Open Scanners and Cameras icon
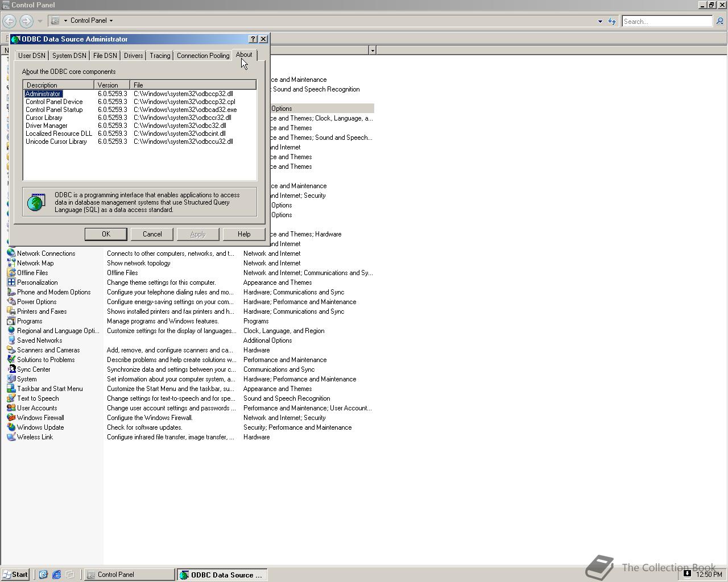The width and height of the screenshot is (728, 582). 11,350
